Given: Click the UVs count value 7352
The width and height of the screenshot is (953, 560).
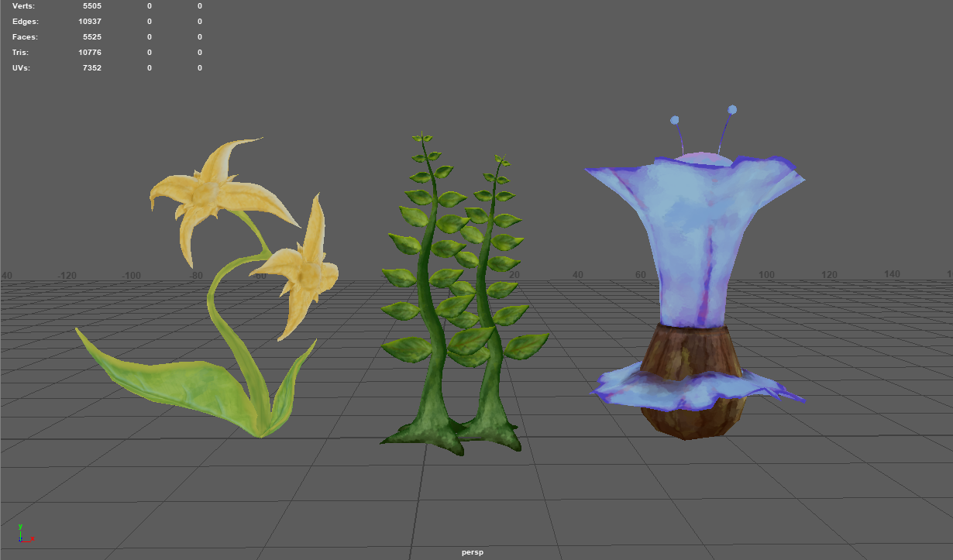Looking at the screenshot, I should (x=92, y=68).
